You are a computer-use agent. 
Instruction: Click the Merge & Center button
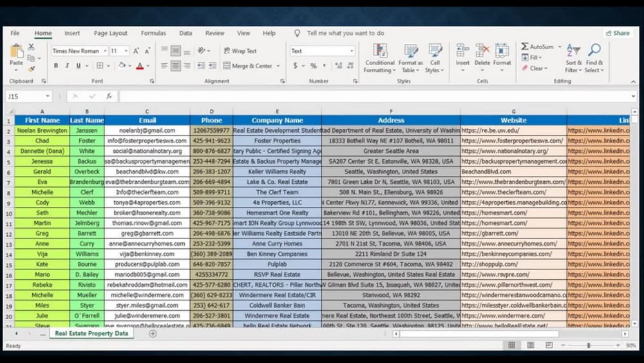(x=248, y=66)
